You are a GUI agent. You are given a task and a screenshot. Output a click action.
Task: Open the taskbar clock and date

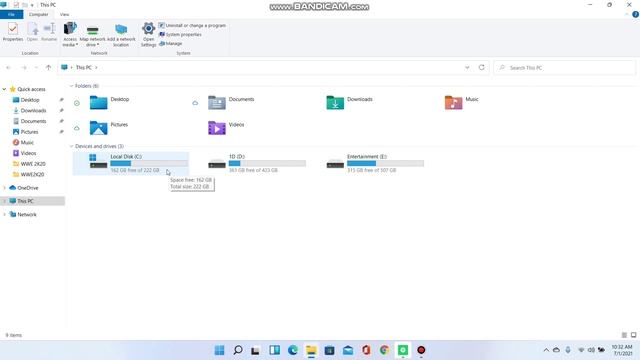[x=622, y=350]
